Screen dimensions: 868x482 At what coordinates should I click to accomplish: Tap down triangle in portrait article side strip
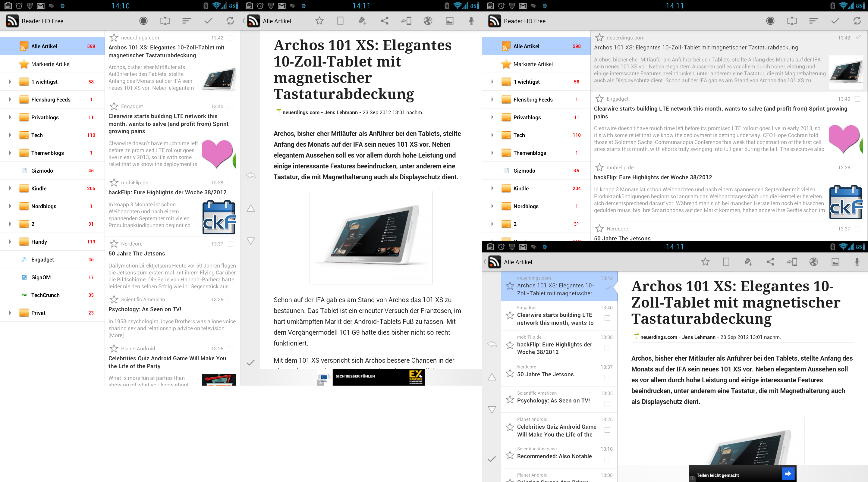point(251,241)
